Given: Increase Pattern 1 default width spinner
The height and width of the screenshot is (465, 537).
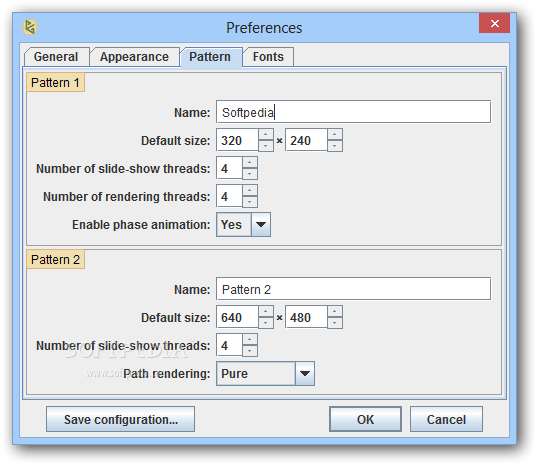Looking at the screenshot, I should point(265,134).
